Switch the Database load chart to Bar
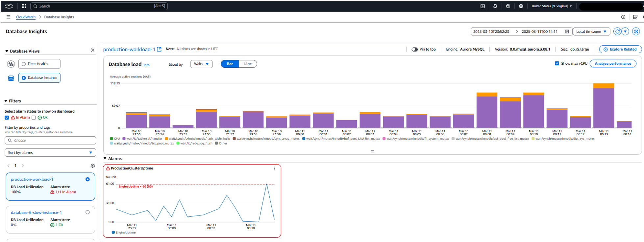The width and height of the screenshot is (644, 242). (230, 64)
